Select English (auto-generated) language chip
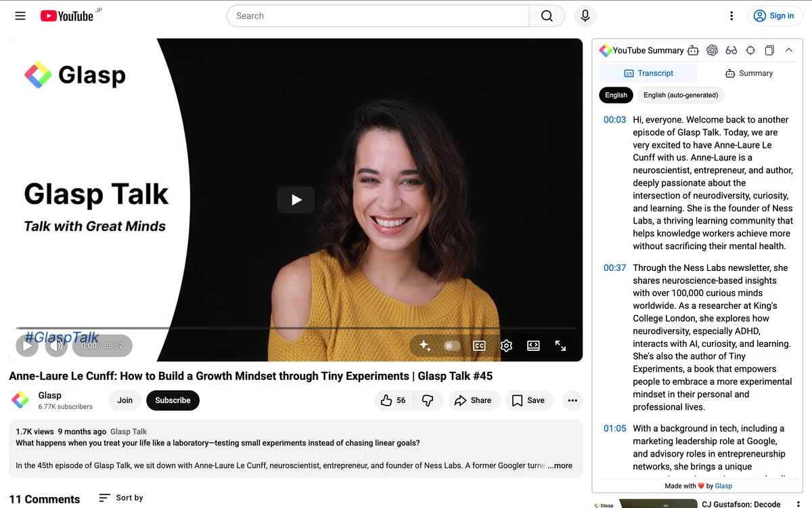Viewport: 812px width, 508px height. click(x=681, y=95)
